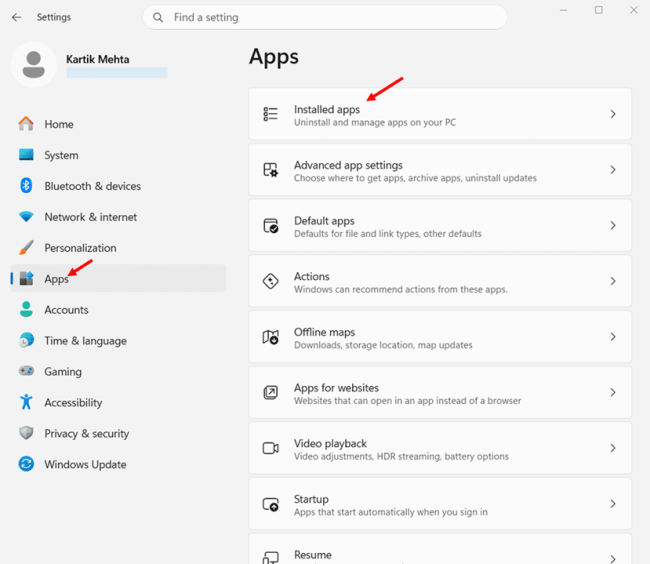Expand Advanced app settings chevron
650x564 pixels.
(x=613, y=169)
